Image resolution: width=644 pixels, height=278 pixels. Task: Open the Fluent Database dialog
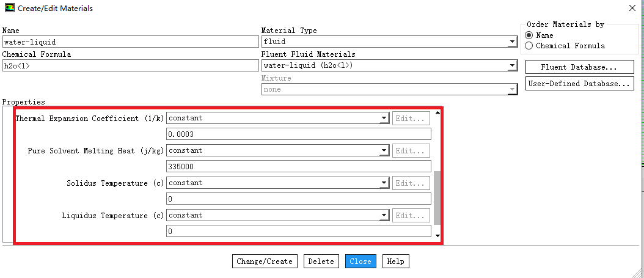click(x=579, y=67)
